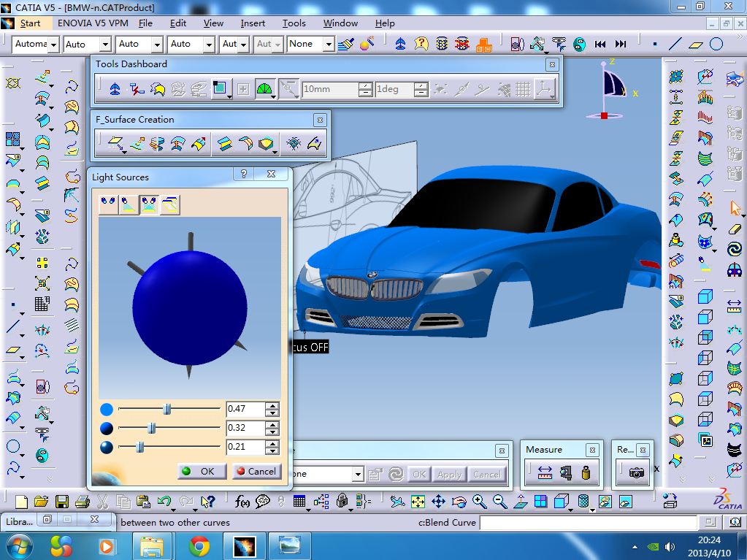Image resolution: width=747 pixels, height=560 pixels.
Task: Select the two-lights mode in Light Sources
Action: (108, 204)
